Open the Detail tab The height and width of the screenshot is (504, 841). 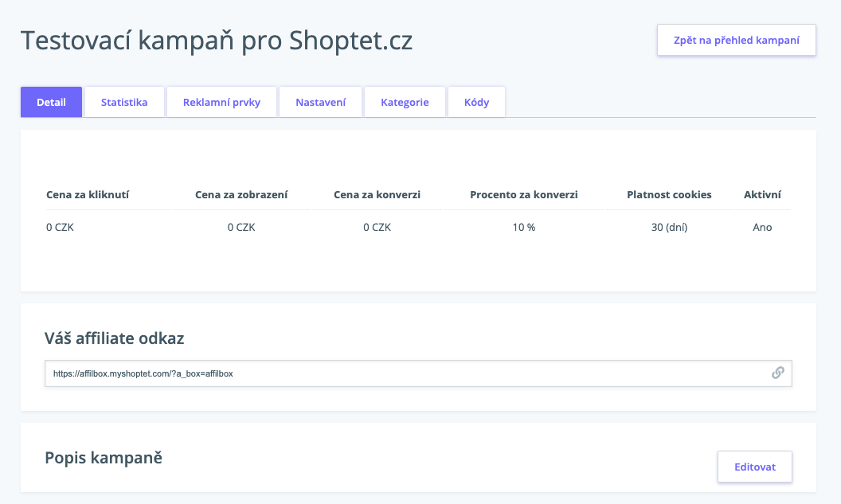pos(52,102)
